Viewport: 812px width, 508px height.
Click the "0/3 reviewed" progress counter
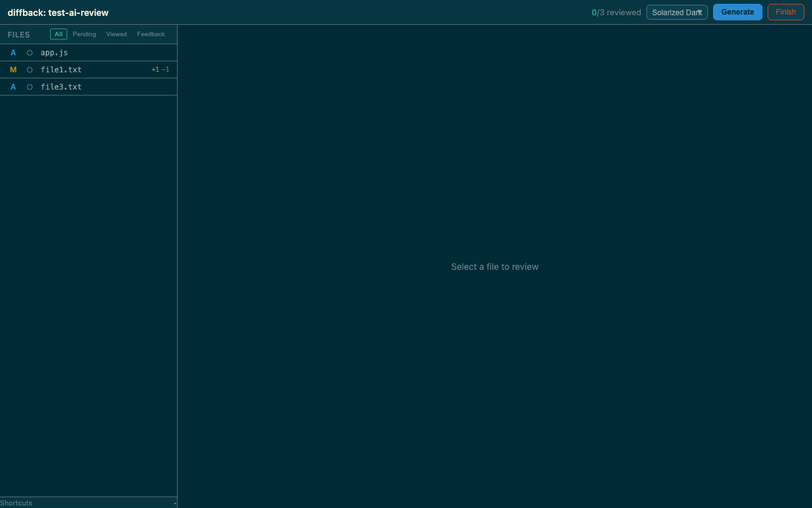[616, 12]
